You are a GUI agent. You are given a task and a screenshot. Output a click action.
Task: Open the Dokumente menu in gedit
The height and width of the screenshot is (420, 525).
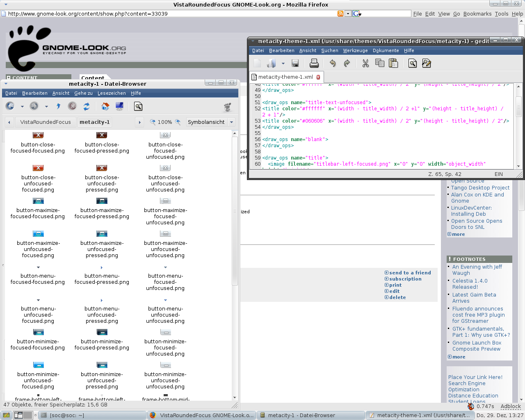[x=386, y=50]
